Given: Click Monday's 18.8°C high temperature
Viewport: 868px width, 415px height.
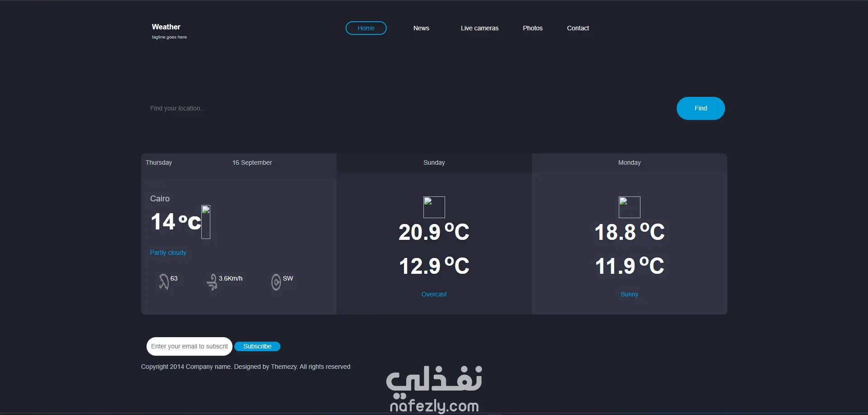Looking at the screenshot, I should (x=630, y=232).
